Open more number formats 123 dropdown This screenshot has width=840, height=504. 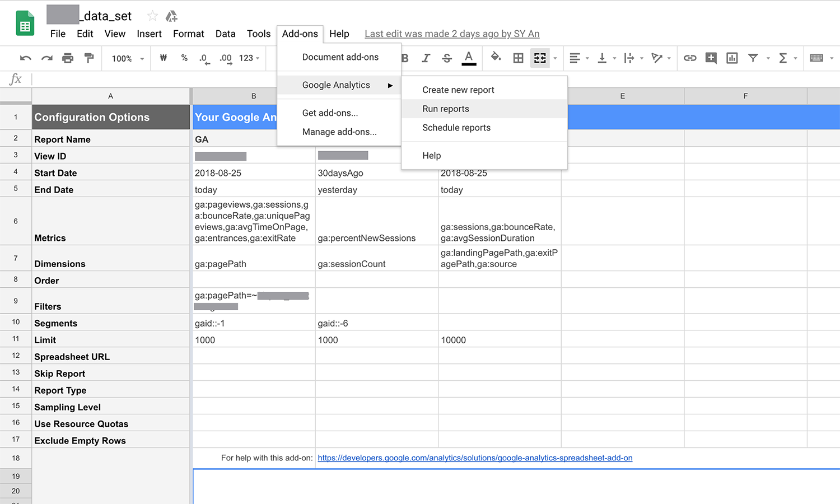tap(249, 58)
